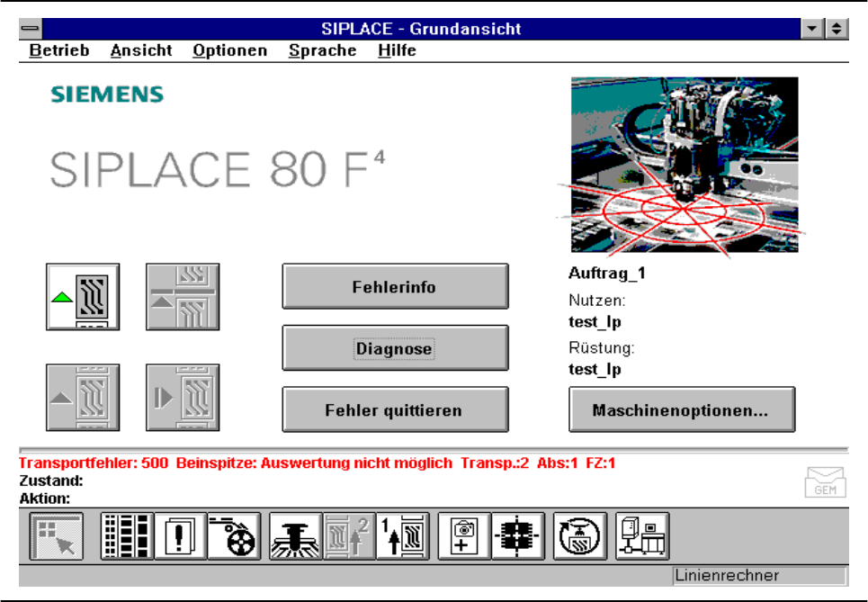Click the SIEMENS logo

(x=107, y=94)
